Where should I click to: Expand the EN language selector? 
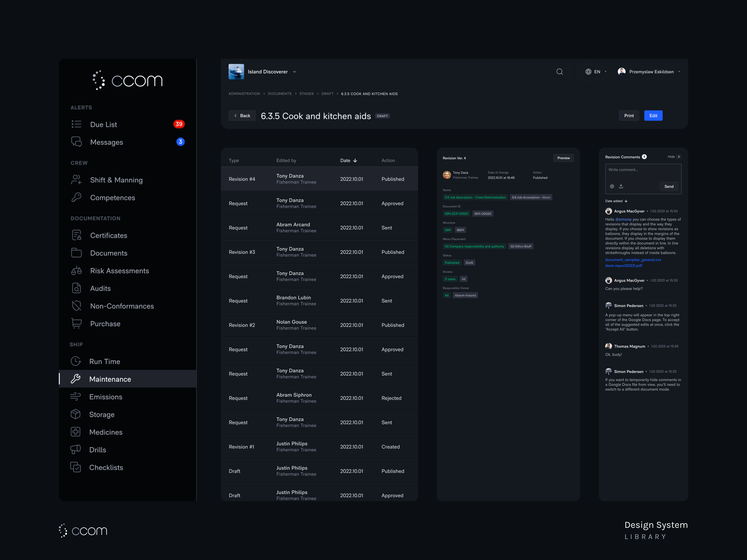point(596,72)
